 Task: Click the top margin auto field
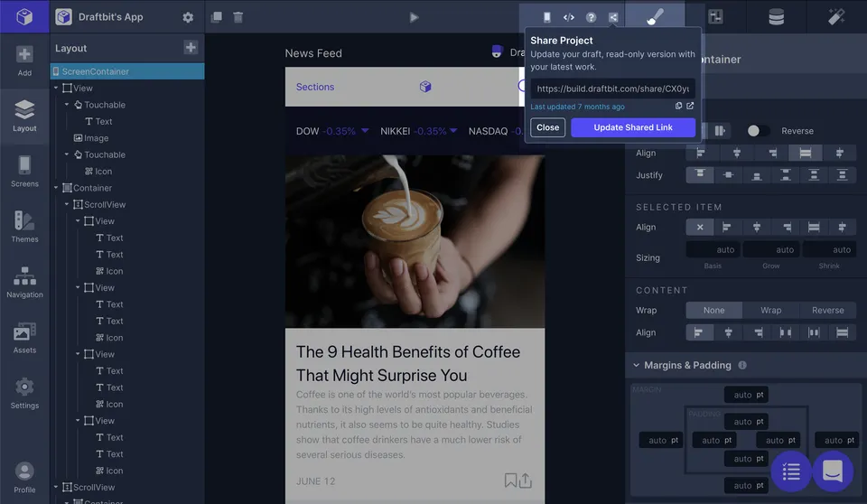[x=747, y=395]
